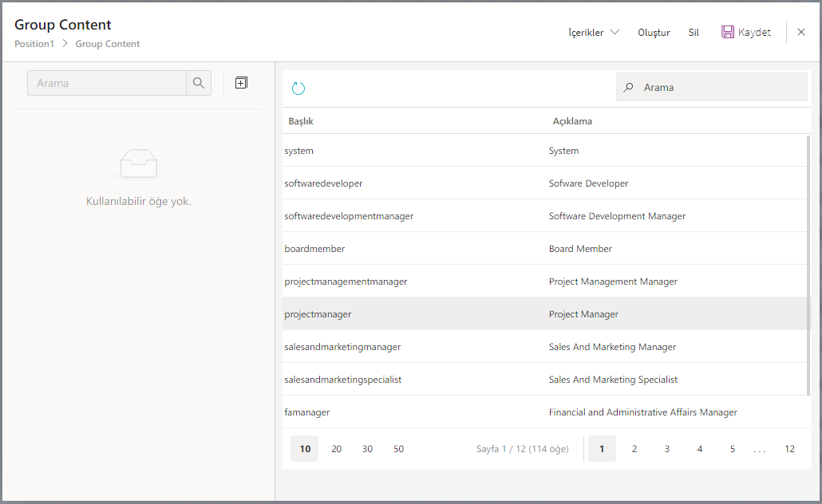
Task: Set page size to 50 items
Action: 398,449
